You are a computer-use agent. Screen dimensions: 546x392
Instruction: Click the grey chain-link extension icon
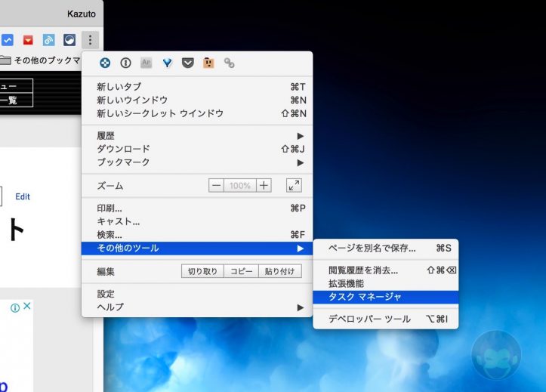(229, 63)
